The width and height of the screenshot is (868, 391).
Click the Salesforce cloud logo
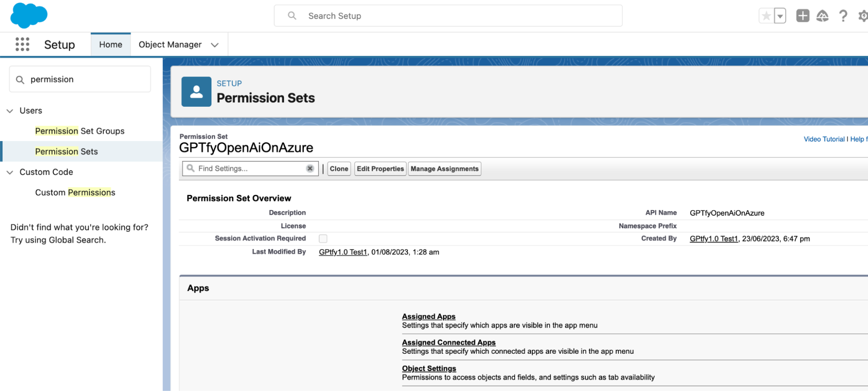(29, 16)
